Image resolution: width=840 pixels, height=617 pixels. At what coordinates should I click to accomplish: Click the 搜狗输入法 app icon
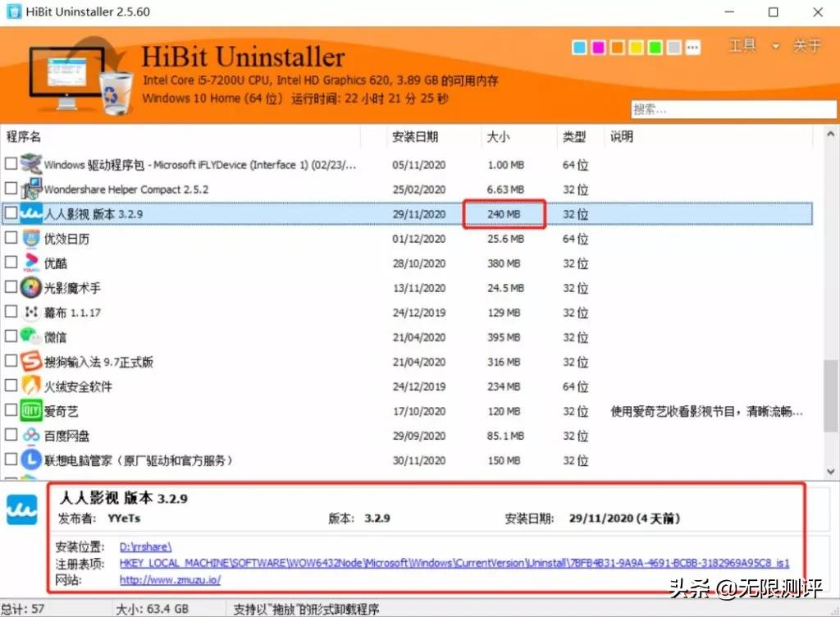[x=31, y=362]
